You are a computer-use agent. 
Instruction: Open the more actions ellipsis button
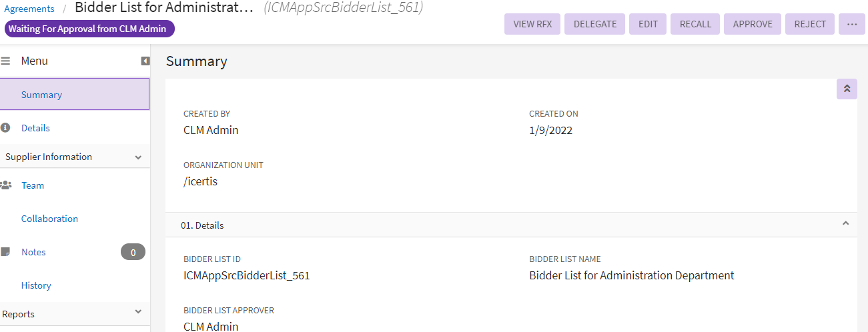click(851, 24)
